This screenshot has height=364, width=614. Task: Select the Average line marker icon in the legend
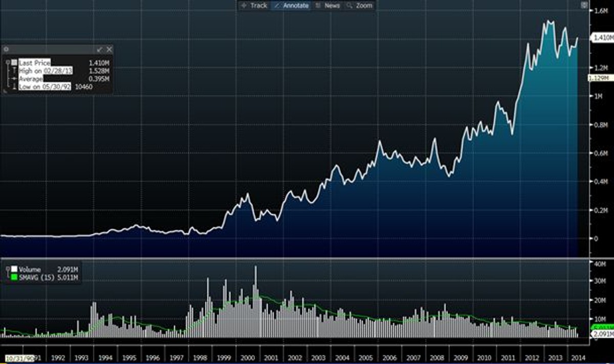click(x=14, y=79)
